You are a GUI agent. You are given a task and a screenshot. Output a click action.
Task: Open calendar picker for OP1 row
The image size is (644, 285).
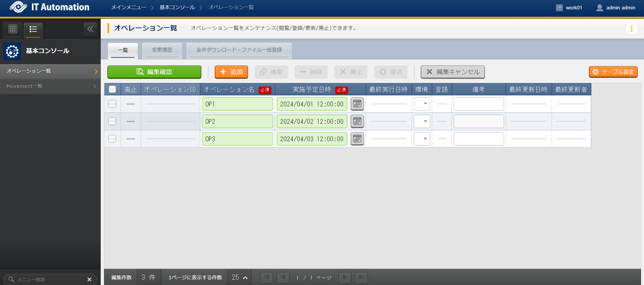point(357,104)
